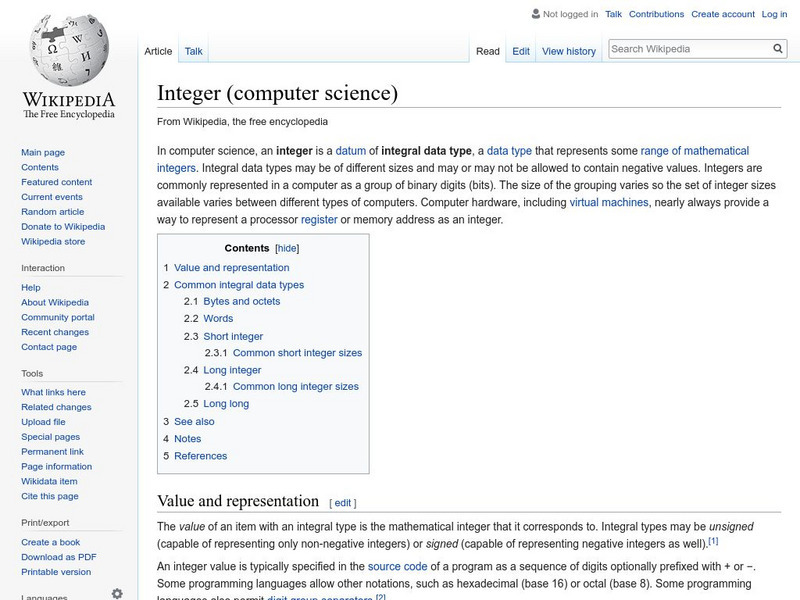This screenshot has width=800, height=600.
Task: Open Recent changes
Action: click(55, 332)
